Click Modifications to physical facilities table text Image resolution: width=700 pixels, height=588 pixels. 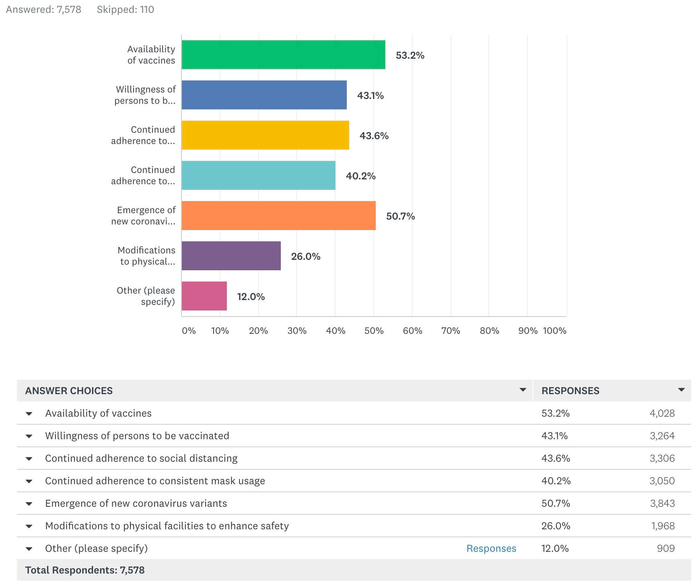(167, 526)
